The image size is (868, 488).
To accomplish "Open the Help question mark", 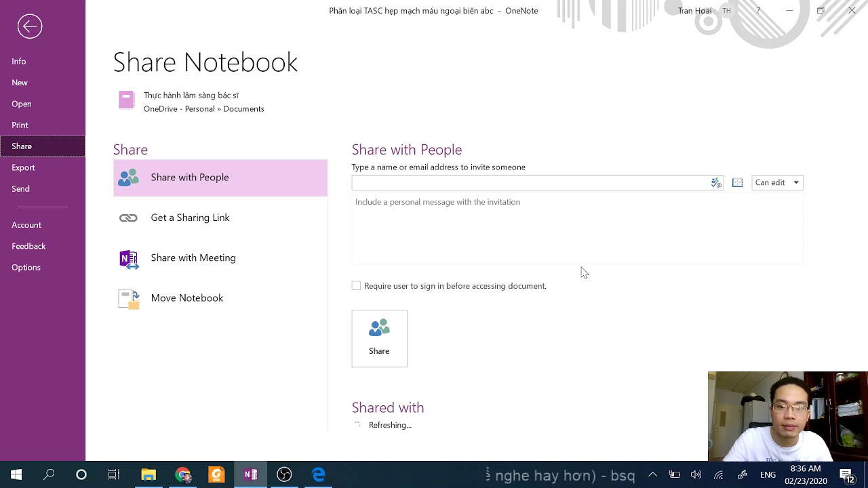I will 758,11.
